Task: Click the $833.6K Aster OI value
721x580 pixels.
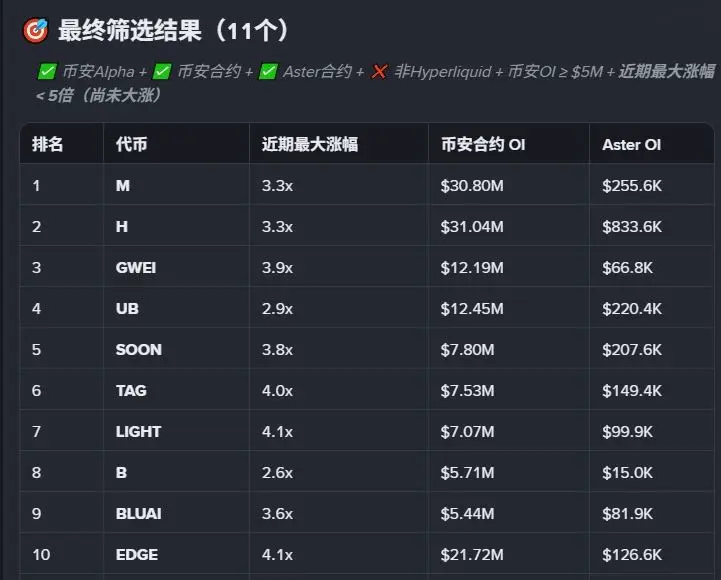Action: click(632, 227)
